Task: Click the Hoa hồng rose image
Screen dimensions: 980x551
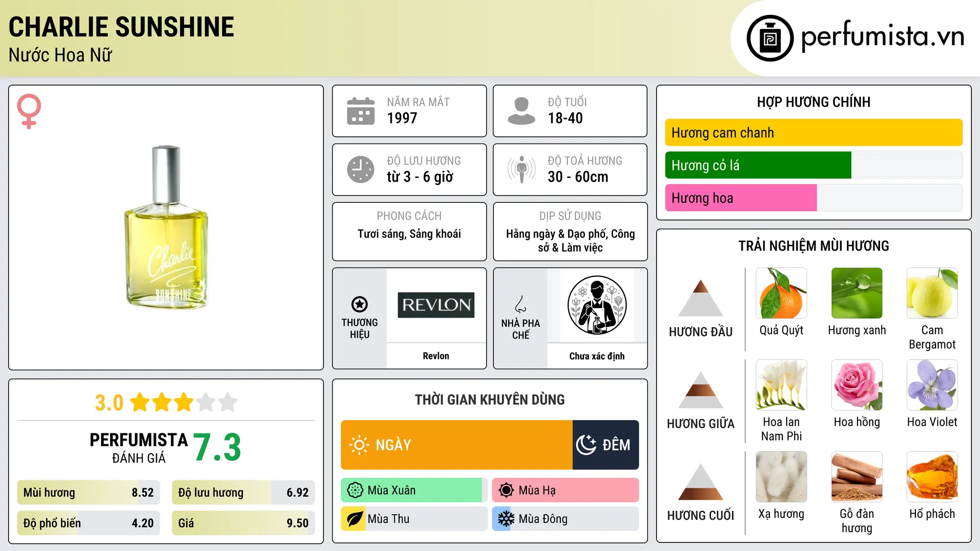Action: [x=857, y=385]
